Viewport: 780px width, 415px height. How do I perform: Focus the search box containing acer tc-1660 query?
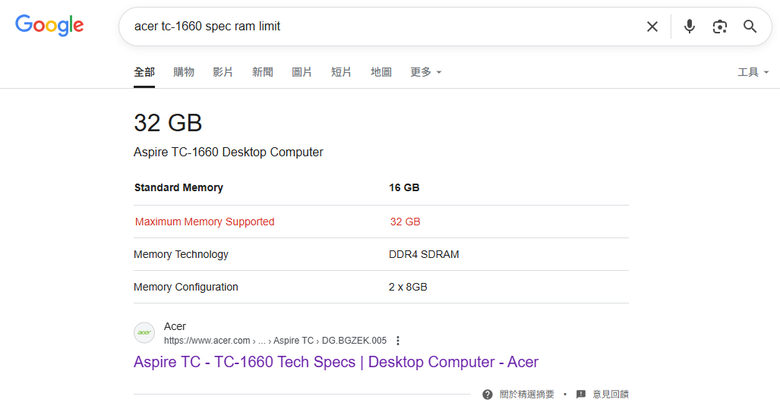pyautogui.click(x=383, y=26)
